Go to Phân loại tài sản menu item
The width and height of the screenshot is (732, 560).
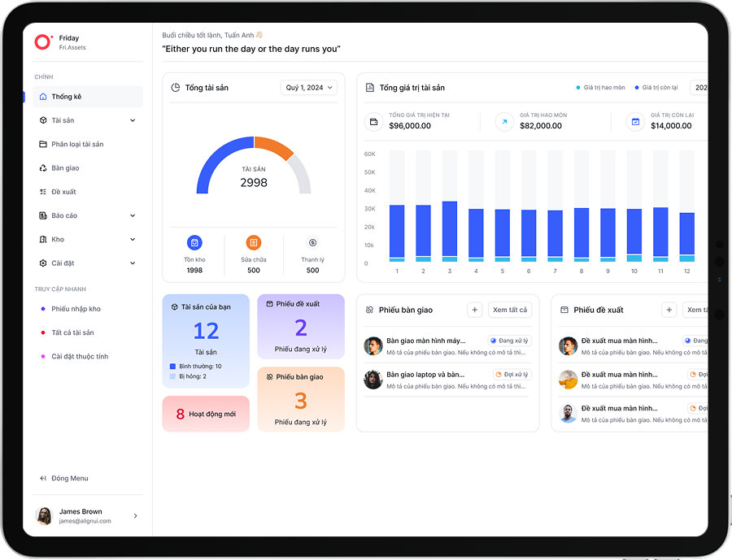coord(88,144)
